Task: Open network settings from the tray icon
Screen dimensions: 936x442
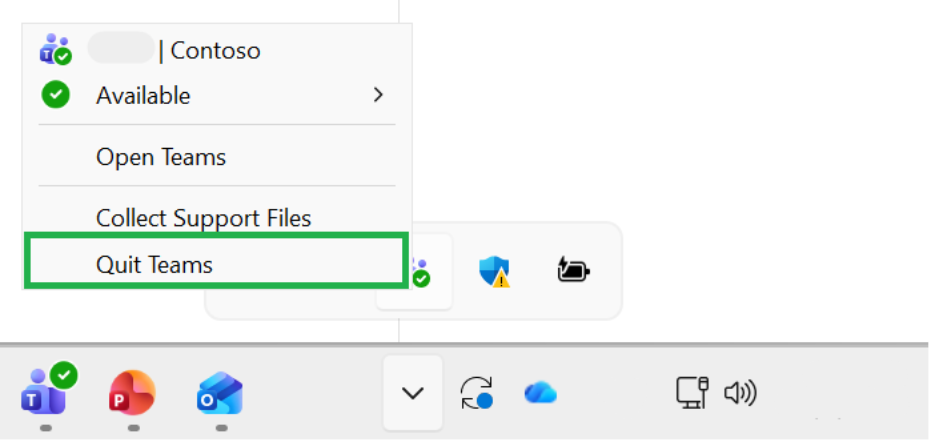Action: (692, 392)
